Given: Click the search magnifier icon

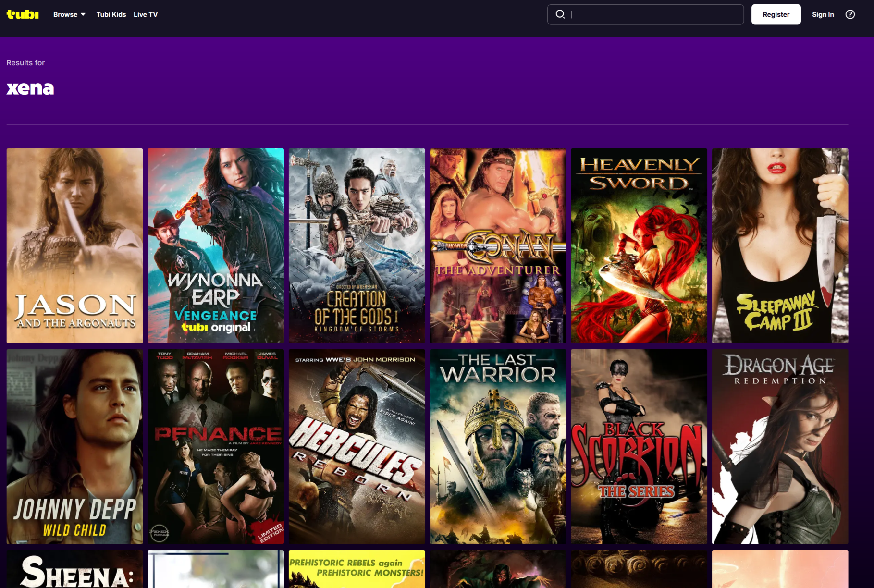Looking at the screenshot, I should (x=560, y=14).
